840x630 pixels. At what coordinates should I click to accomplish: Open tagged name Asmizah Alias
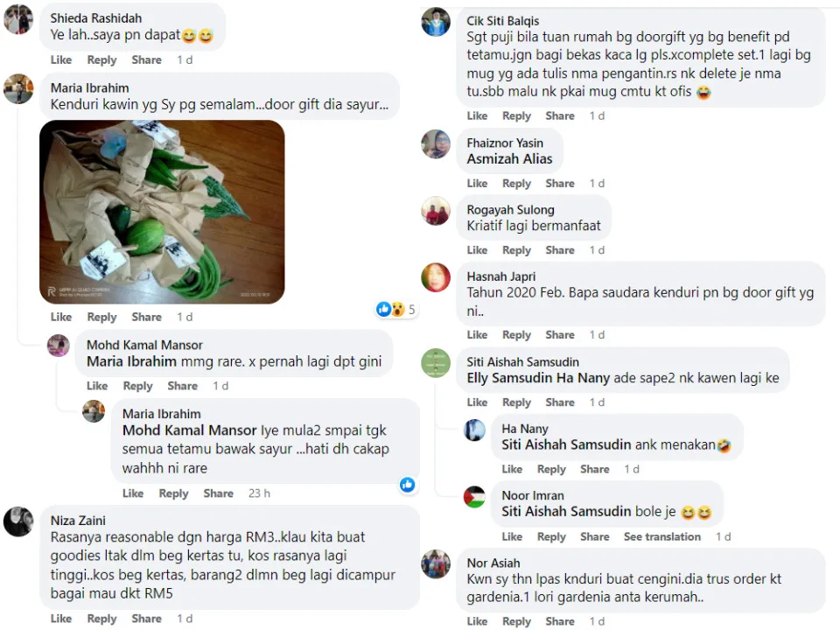pyautogui.click(x=509, y=158)
